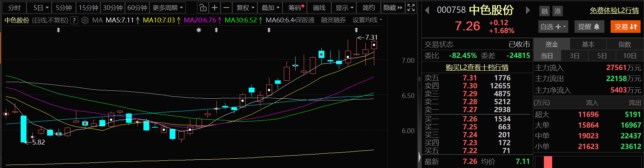Viewport: 644px width, 168px height.
Task: Collapse side panel using 隐藏 button
Action: point(393,8)
